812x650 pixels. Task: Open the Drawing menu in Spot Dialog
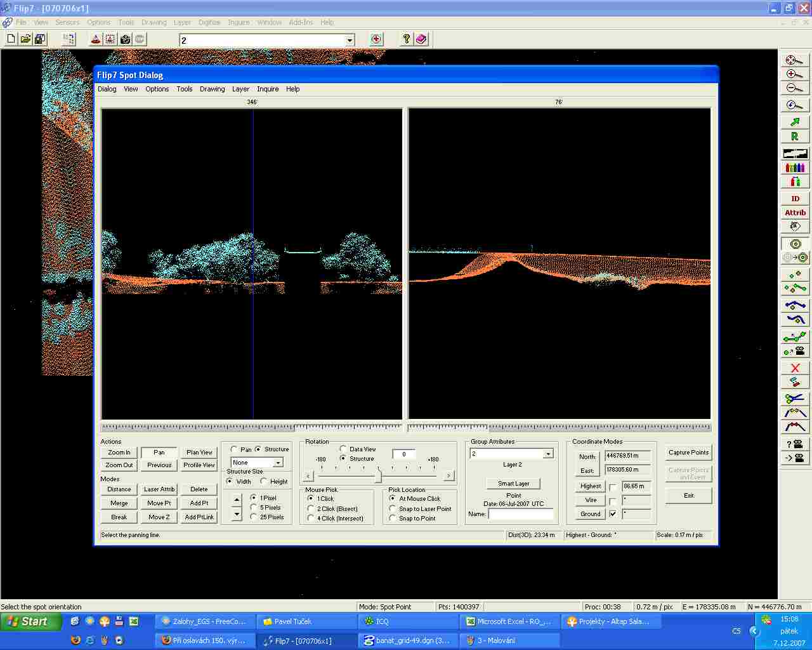click(212, 89)
